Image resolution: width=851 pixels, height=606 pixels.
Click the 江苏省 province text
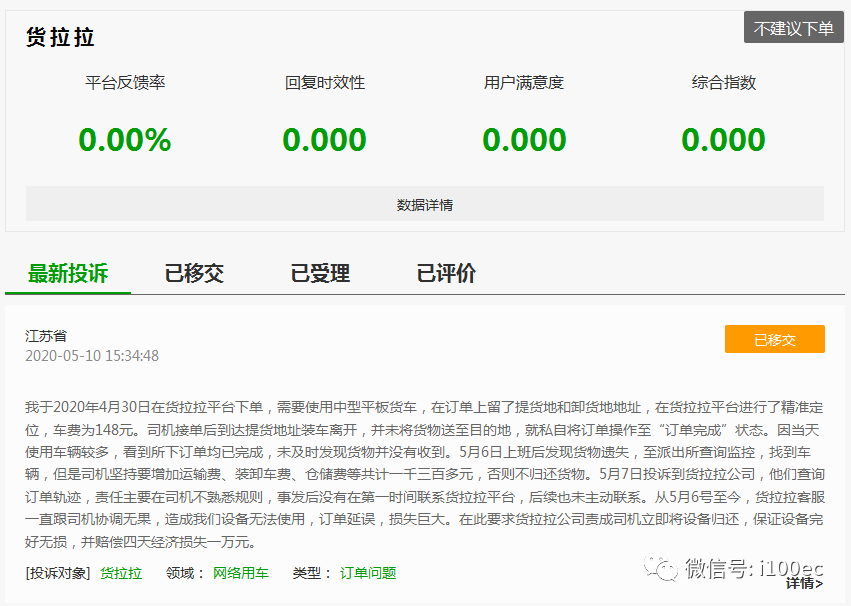tap(46, 336)
